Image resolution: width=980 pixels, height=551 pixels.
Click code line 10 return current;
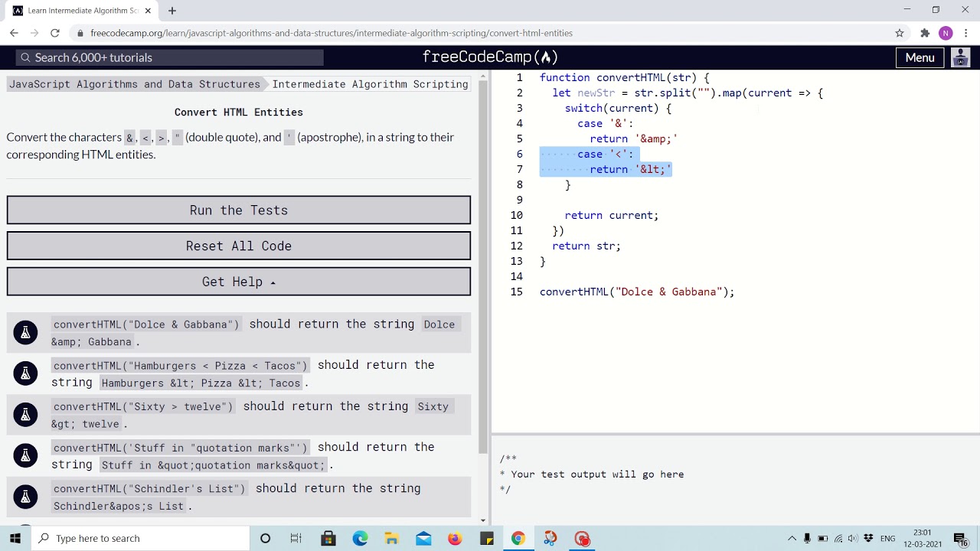click(612, 215)
